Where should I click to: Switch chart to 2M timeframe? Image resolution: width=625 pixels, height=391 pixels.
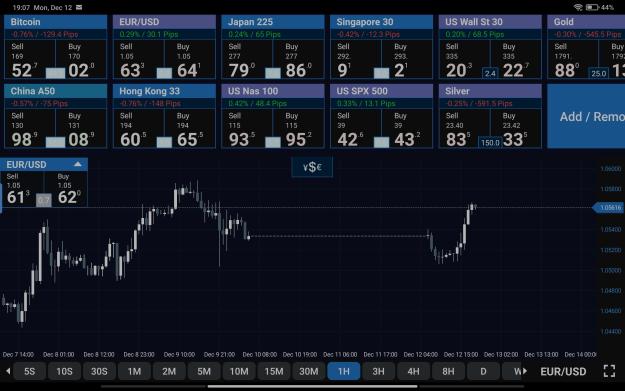coord(169,371)
